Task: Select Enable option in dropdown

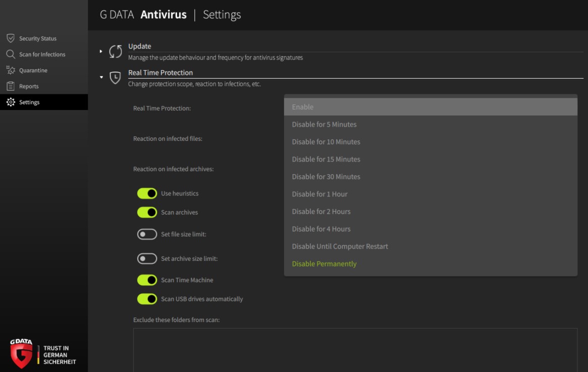Action: tap(431, 107)
